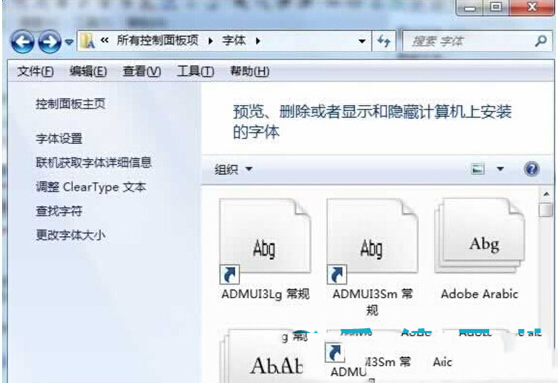Close the fonts window

click(532, 8)
